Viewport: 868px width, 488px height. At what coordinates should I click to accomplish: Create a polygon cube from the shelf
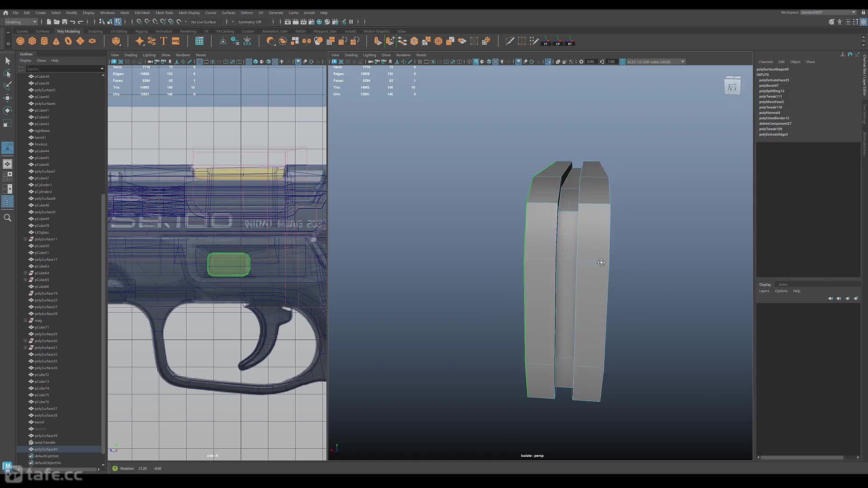(x=32, y=41)
